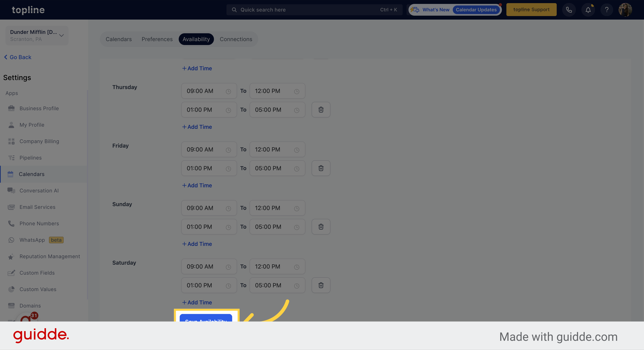Click the Pipelines icon in sidebar
Viewport: 644px width, 350px height.
point(11,157)
